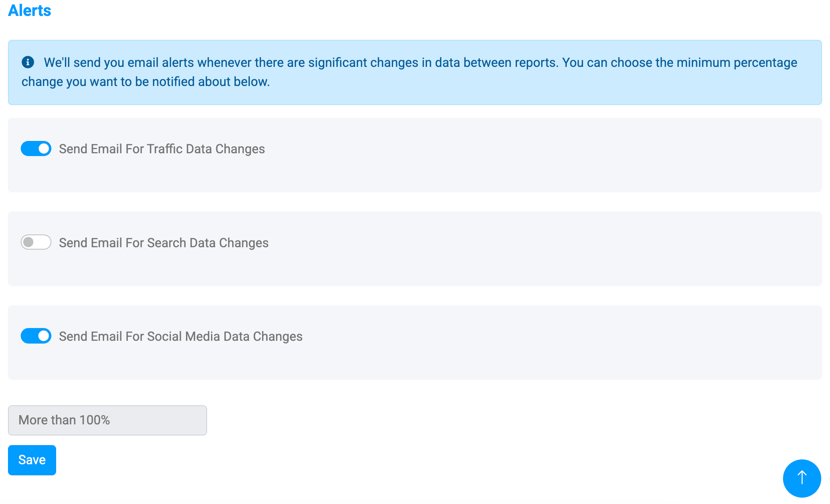This screenshot has height=504, width=830.
Task: Turn off social media data emails toggle
Action: 36,336
